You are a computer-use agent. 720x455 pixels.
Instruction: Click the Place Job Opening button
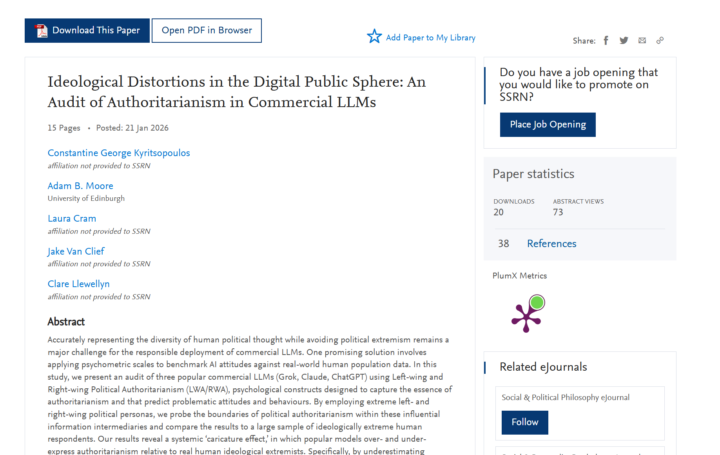(x=548, y=124)
